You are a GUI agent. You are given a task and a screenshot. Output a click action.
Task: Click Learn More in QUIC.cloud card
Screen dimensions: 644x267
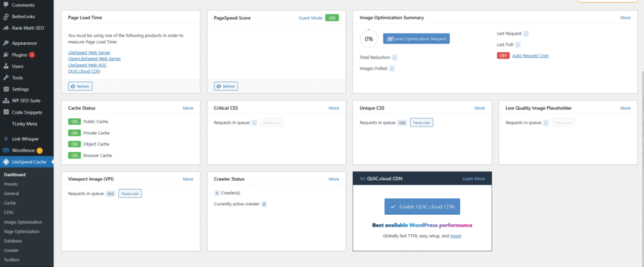click(x=474, y=179)
